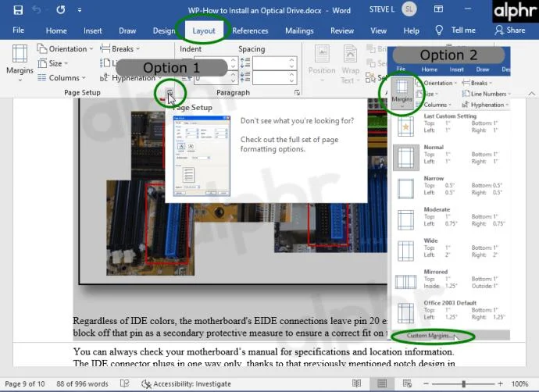Click the Share button with the person icon
The height and width of the screenshot is (392, 539).
(510, 30)
